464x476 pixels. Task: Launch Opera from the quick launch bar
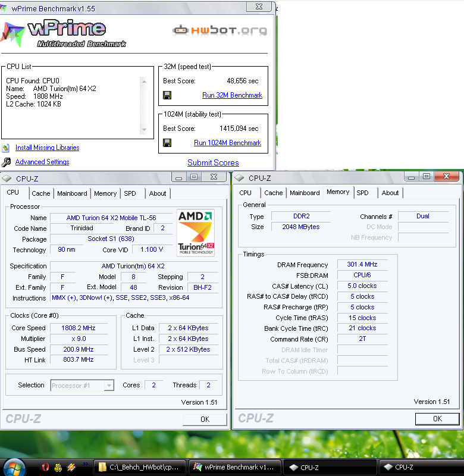tap(45, 467)
